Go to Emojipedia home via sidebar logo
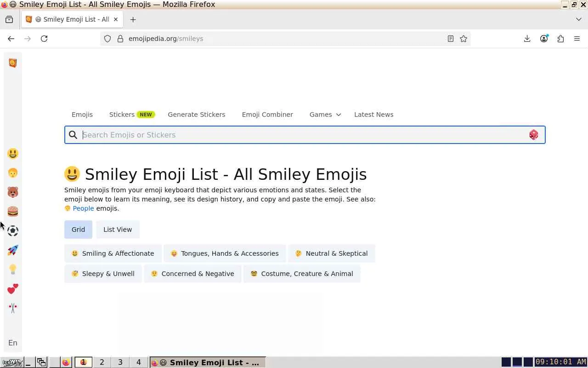The height and width of the screenshot is (368, 588). coord(13,63)
